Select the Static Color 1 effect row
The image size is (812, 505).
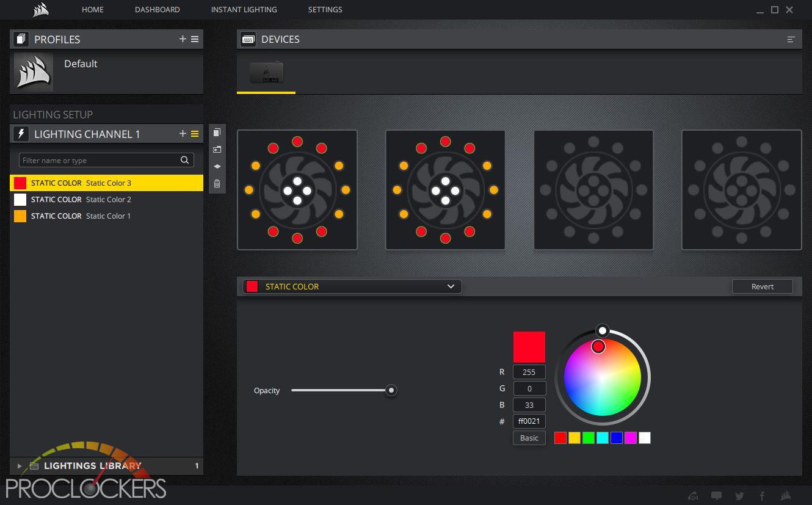107,216
